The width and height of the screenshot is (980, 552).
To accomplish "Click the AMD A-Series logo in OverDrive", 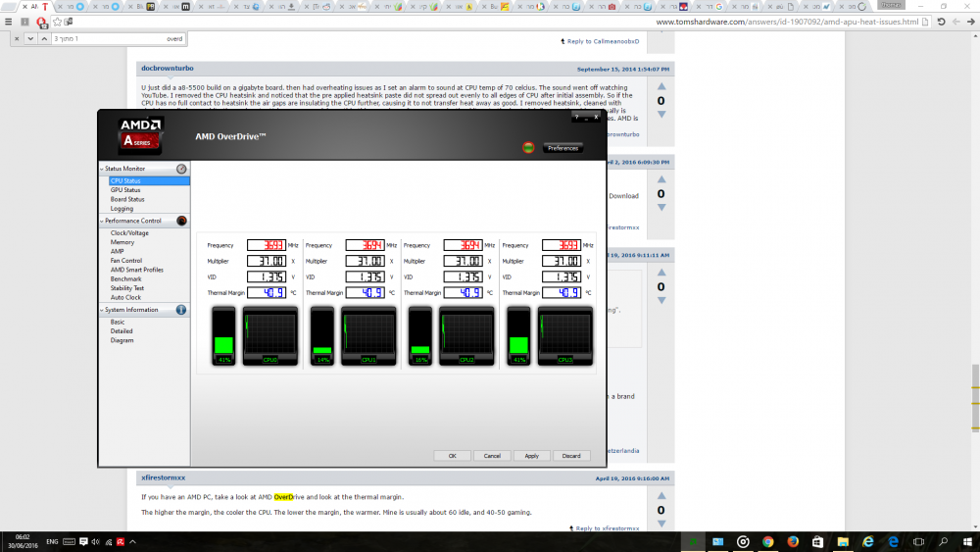I will click(x=140, y=135).
